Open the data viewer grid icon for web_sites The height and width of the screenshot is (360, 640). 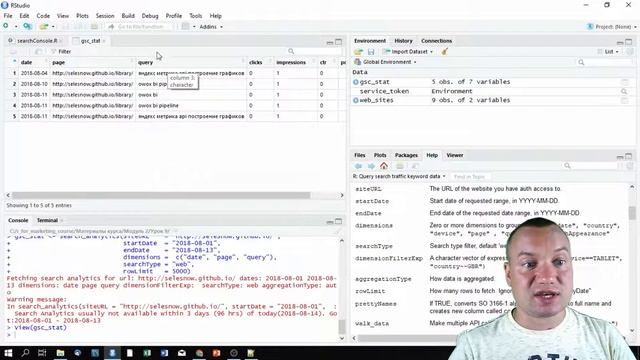click(624, 100)
